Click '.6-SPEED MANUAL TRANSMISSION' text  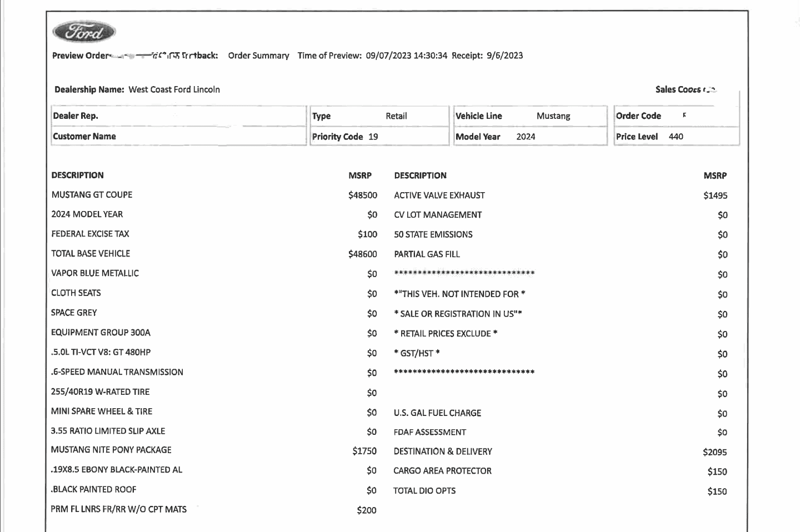117,372
